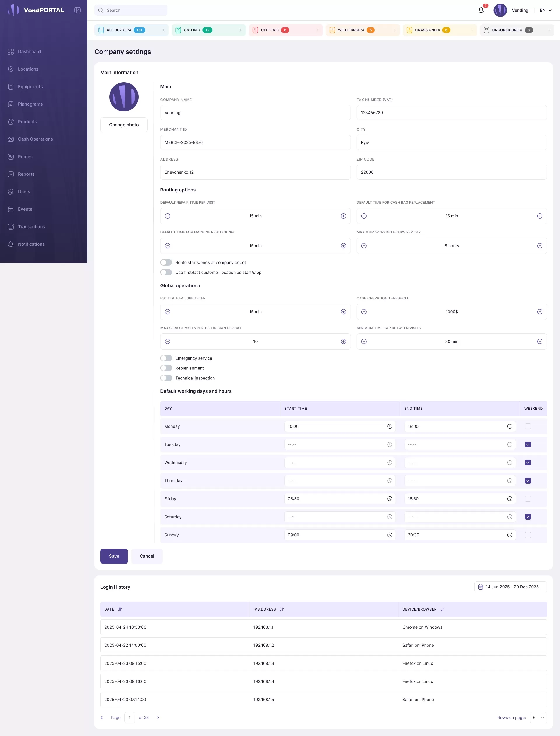Open the clock picker for Monday start time
The width and height of the screenshot is (560, 736).
[x=390, y=426]
